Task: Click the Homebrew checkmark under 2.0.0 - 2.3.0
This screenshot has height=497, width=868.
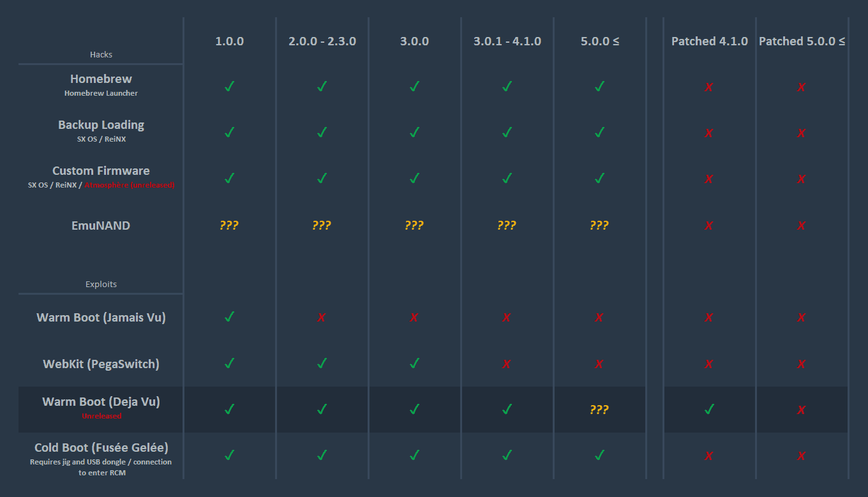Action: click(322, 86)
